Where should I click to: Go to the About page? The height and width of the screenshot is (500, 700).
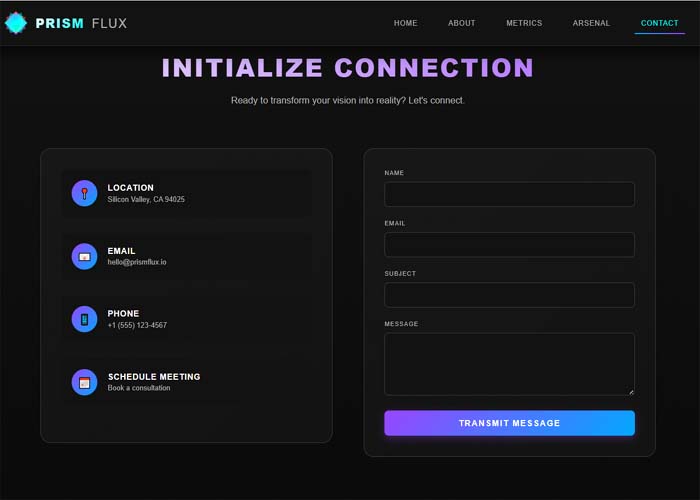click(462, 23)
